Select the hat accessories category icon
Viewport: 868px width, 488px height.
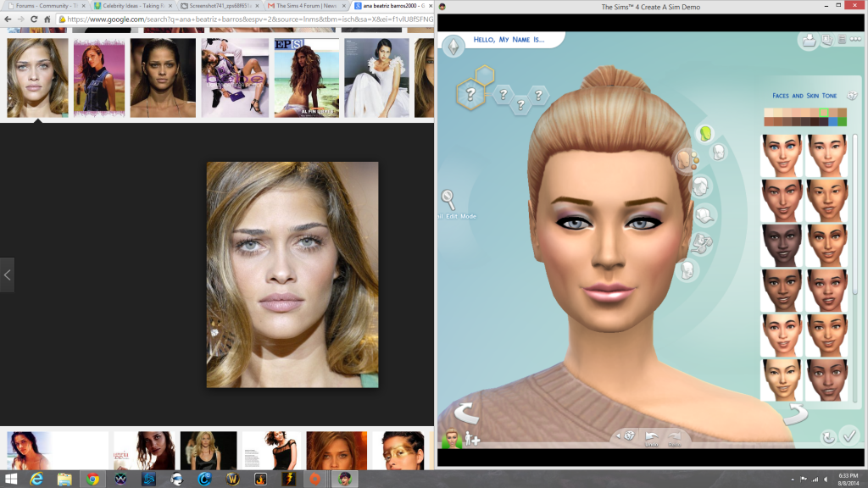(x=703, y=215)
